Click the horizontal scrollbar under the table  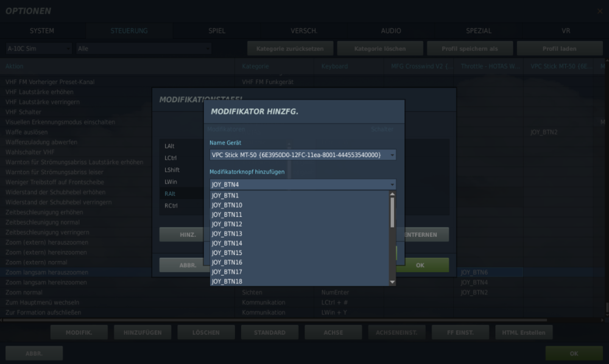pos(275,320)
